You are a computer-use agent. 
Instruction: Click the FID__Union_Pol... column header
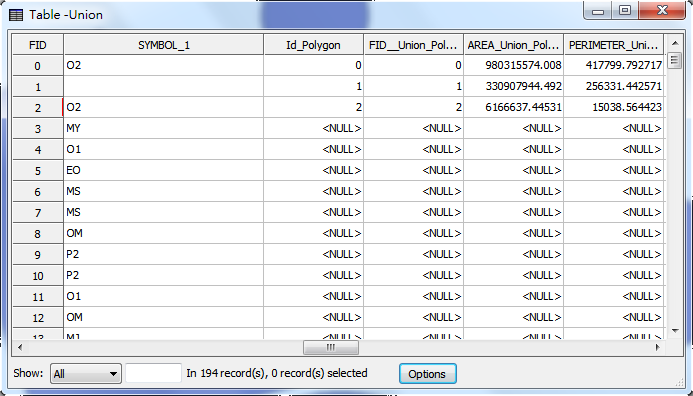(413, 45)
